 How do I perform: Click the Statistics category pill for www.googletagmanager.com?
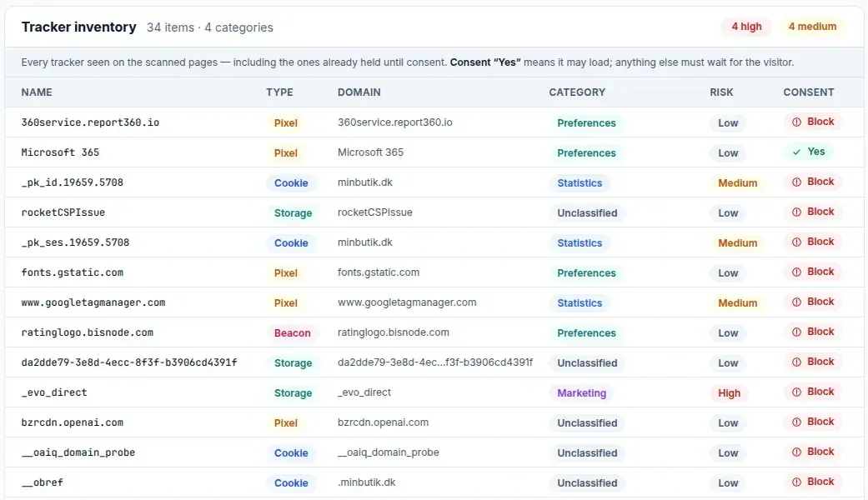click(x=580, y=303)
